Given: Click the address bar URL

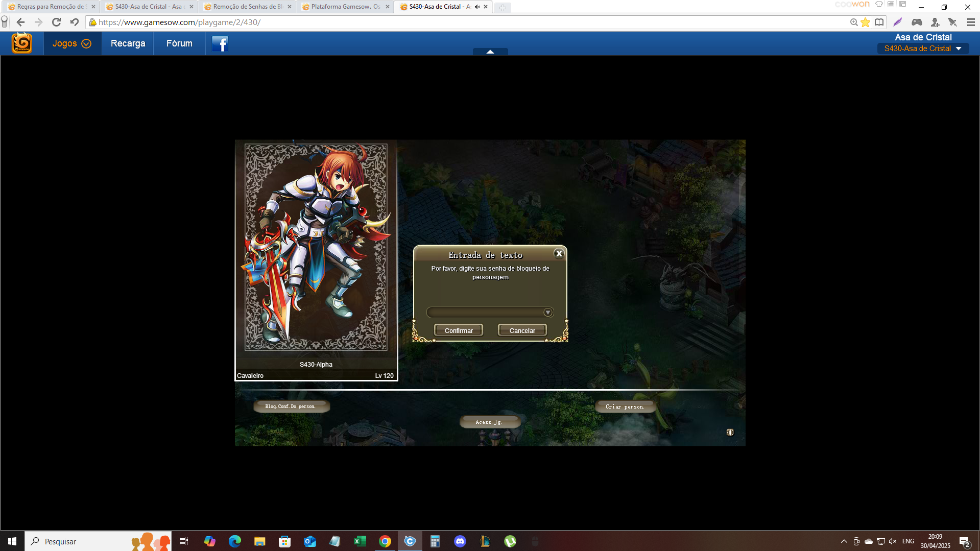Looking at the screenshot, I should point(179,22).
